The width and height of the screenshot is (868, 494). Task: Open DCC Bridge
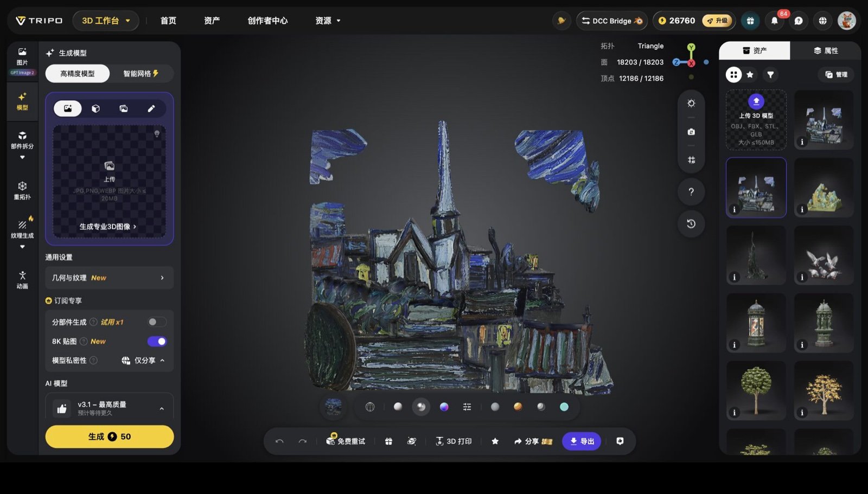(x=612, y=21)
